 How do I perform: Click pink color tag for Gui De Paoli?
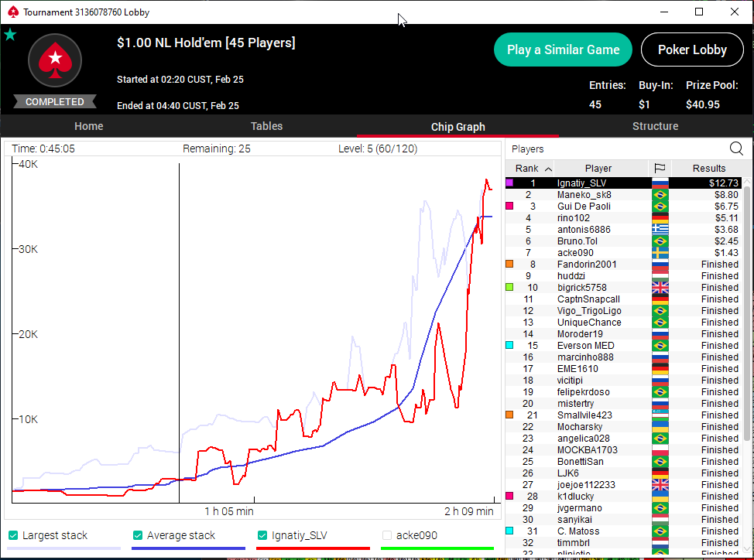tap(509, 206)
